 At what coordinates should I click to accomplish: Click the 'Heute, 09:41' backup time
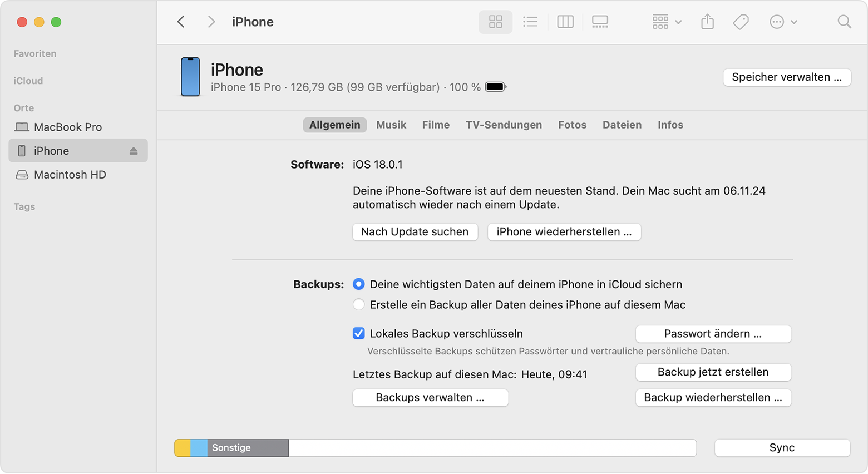[x=554, y=374]
